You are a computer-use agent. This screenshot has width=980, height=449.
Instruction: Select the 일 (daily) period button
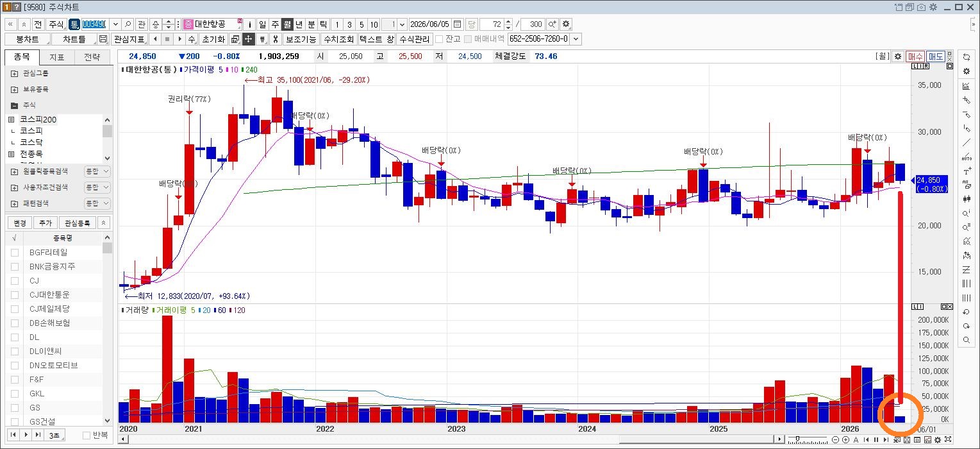click(x=262, y=24)
